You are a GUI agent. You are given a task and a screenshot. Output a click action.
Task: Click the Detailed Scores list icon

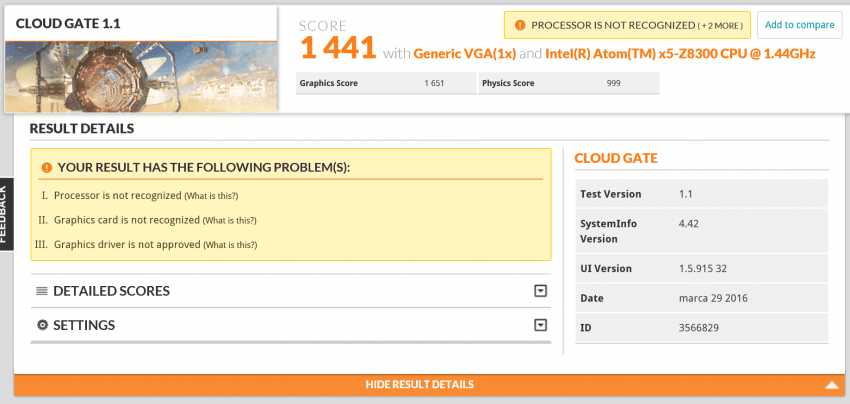[42, 291]
